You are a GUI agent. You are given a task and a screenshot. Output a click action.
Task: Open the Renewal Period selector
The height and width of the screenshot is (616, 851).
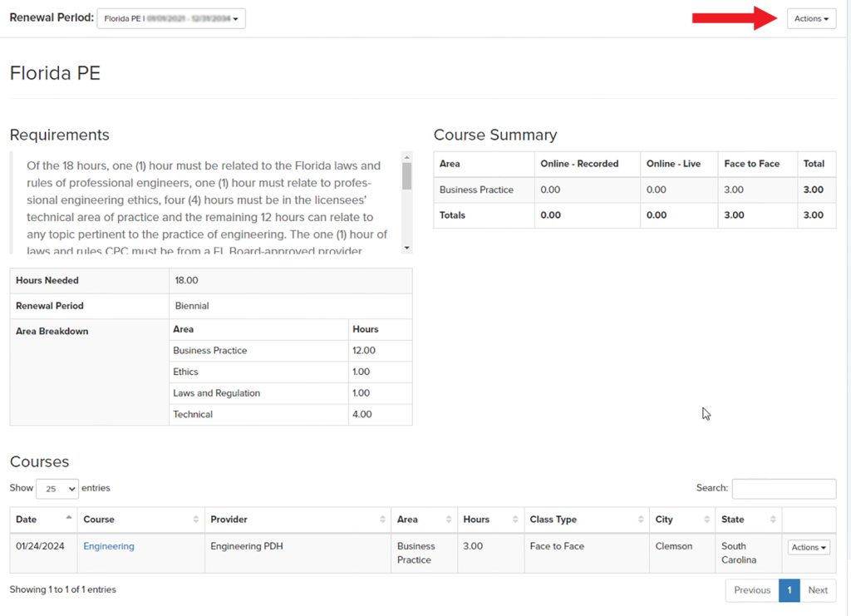pos(170,17)
